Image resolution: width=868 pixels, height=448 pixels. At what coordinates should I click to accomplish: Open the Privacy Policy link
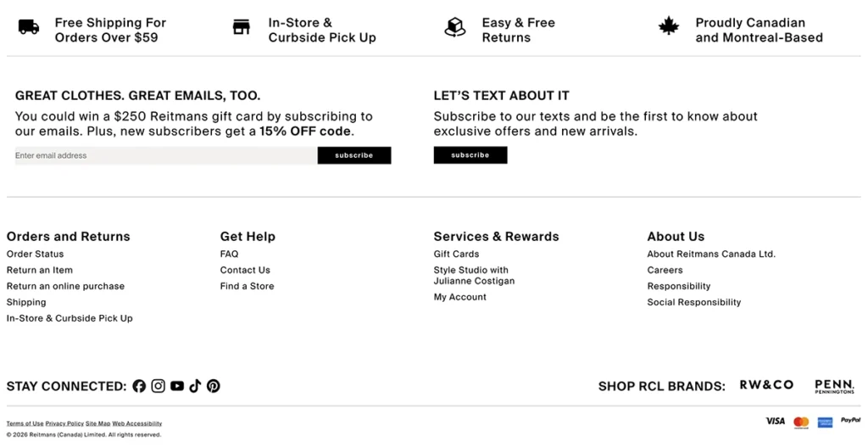64,423
